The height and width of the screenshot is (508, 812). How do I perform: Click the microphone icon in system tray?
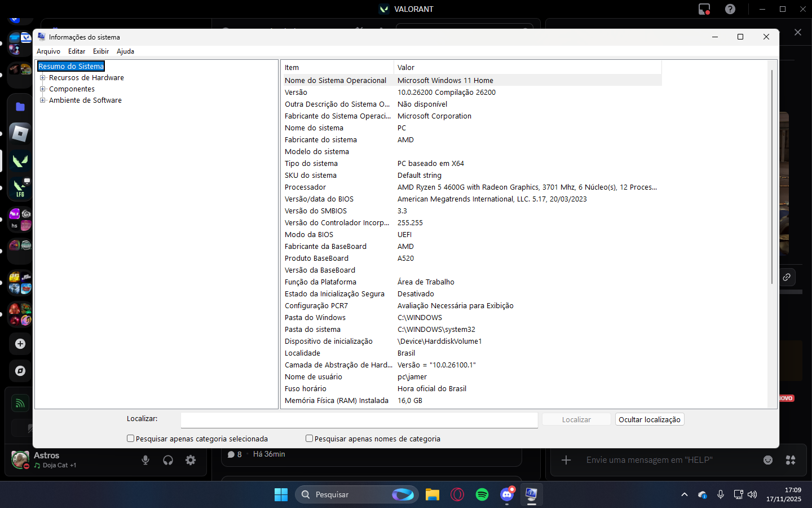click(x=721, y=494)
